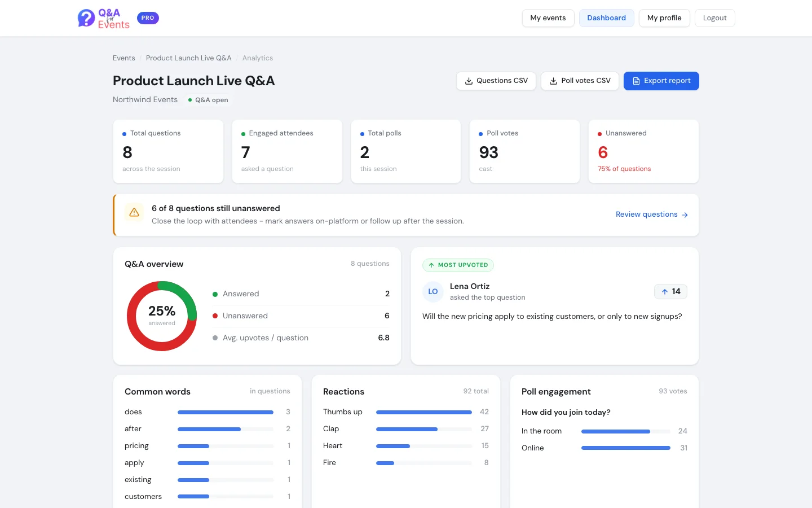812x508 pixels.
Task: Click the Q&A for Events logo
Action: (104, 18)
